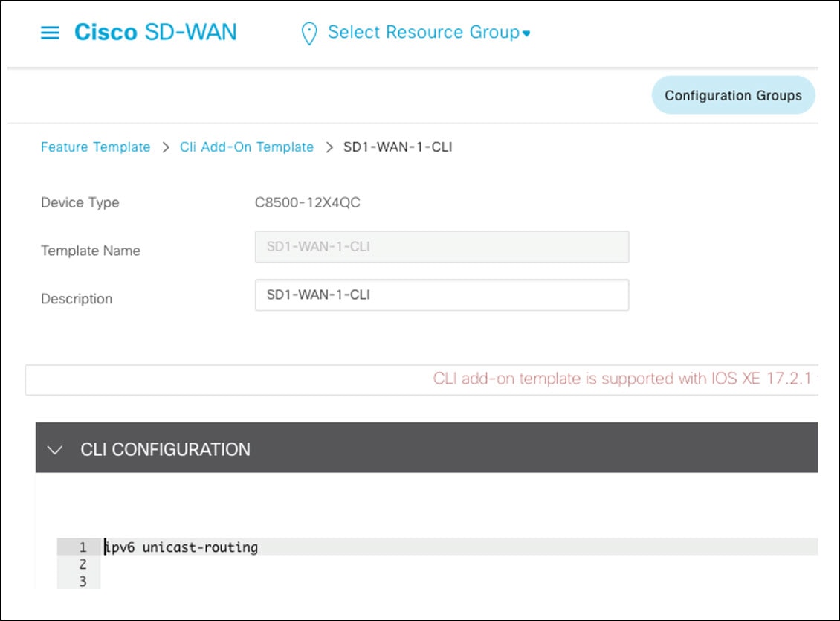This screenshot has height=621, width=840.
Task: Click the Cisco SD-WAN logo title
Action: 155,32
